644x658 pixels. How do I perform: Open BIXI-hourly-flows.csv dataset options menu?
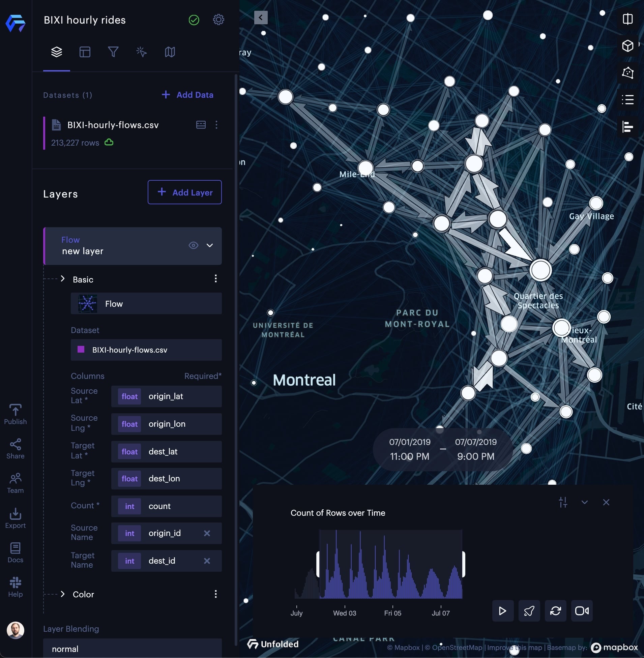point(216,125)
